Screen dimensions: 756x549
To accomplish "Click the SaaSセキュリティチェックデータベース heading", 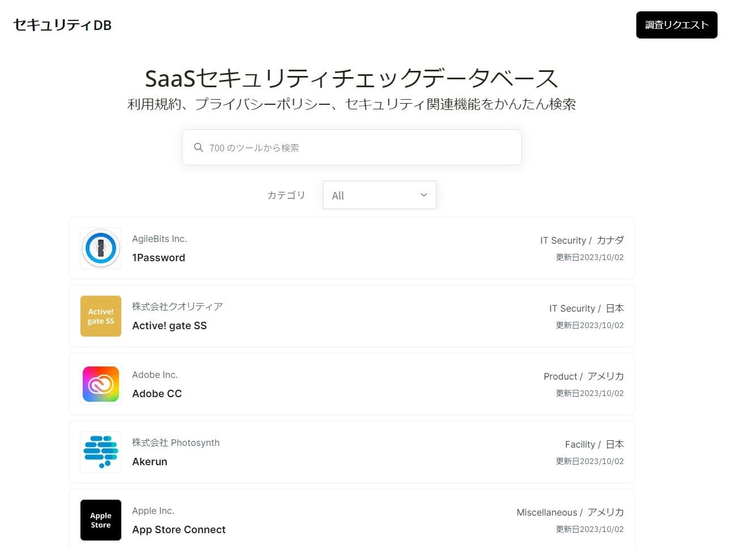I will pos(351,78).
